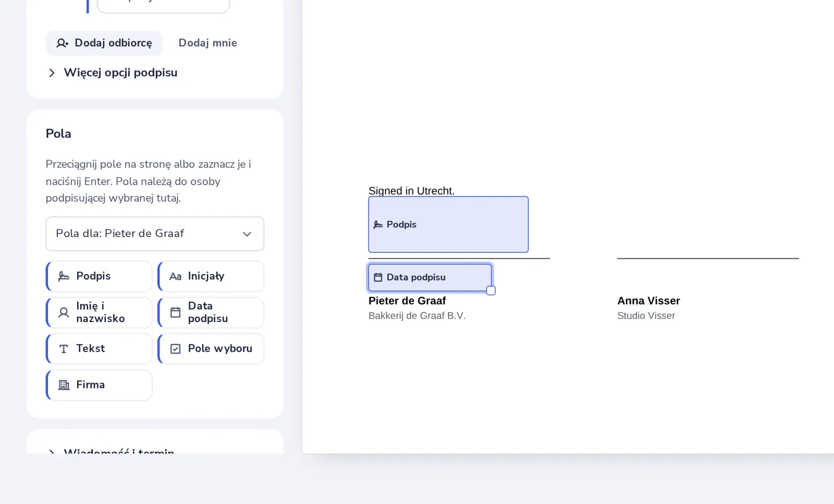This screenshot has width=834, height=504.
Task: Click the resize handle of Data podpisu field
Action: click(491, 291)
